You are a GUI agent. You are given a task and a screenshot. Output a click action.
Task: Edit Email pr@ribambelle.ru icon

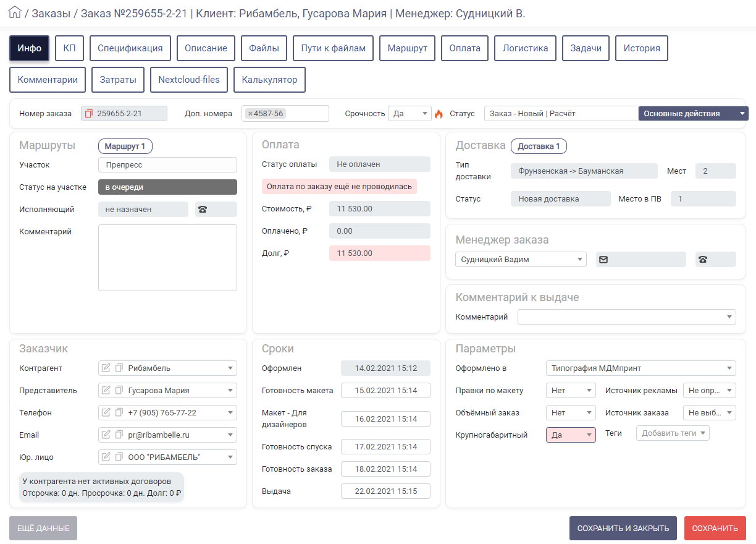(x=106, y=435)
